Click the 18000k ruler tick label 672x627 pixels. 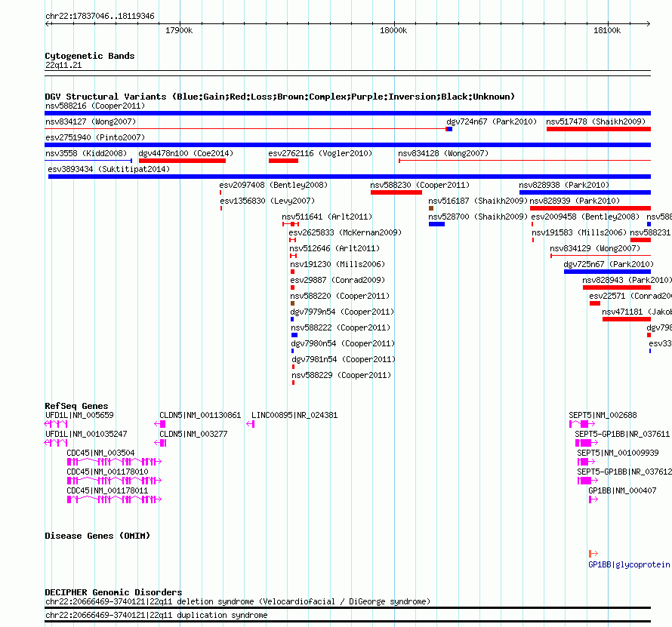(x=393, y=30)
